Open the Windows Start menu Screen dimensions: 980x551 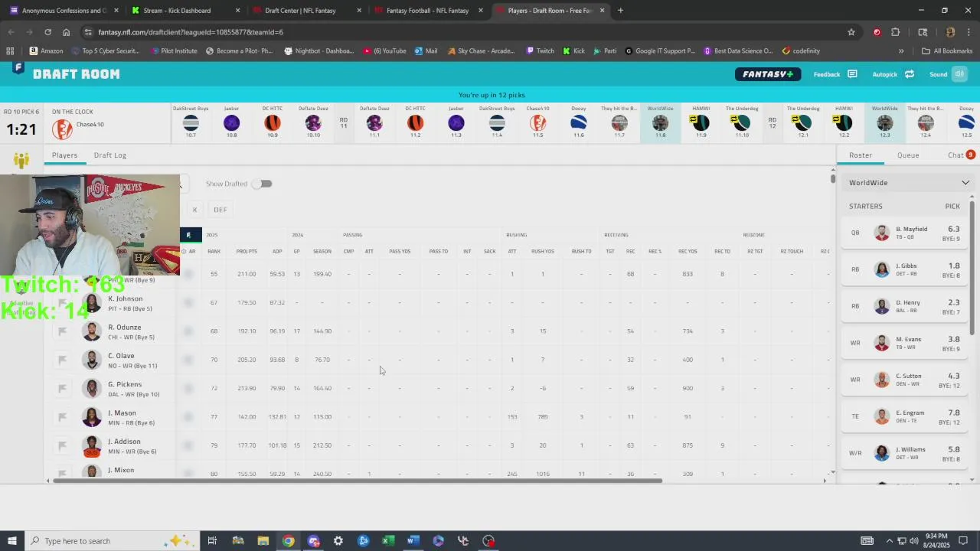tap(11, 541)
